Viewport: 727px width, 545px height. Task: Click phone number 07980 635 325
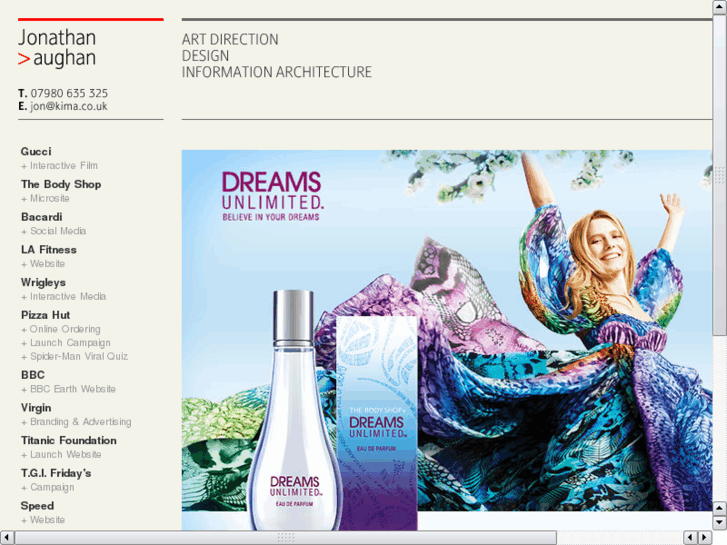tap(69, 93)
